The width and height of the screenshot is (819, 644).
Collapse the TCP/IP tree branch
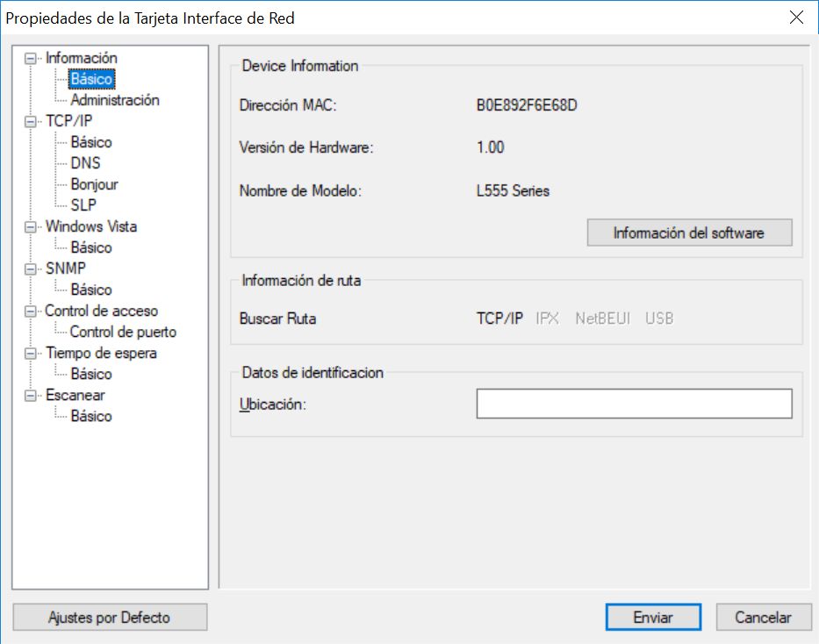29,121
